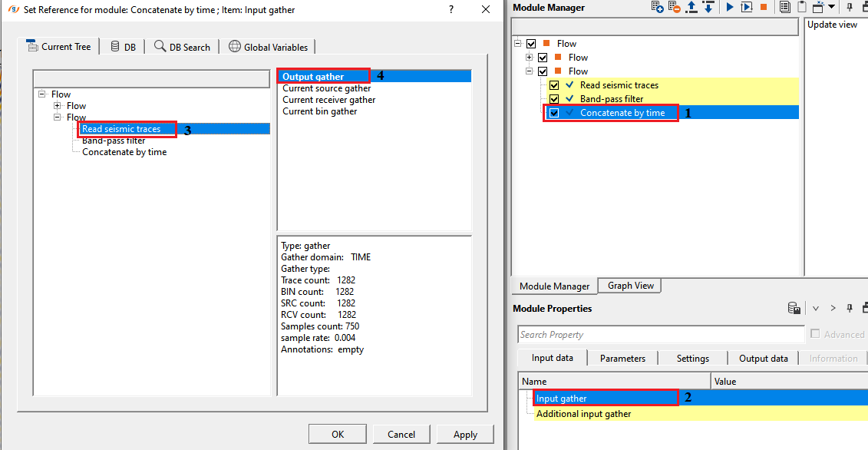Viewport: 868px width, 450px height.
Task: Toggle the Read seismic traces module checkbox
Action: [x=553, y=85]
